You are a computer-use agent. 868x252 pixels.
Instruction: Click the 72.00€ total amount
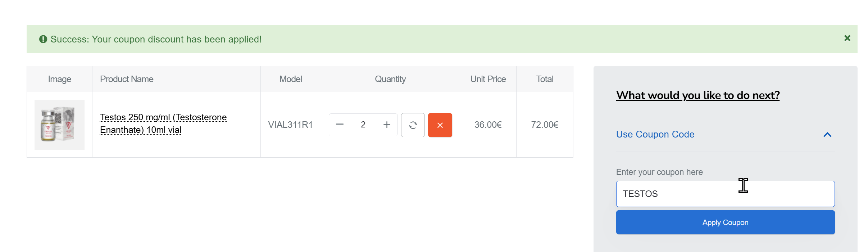[545, 125]
